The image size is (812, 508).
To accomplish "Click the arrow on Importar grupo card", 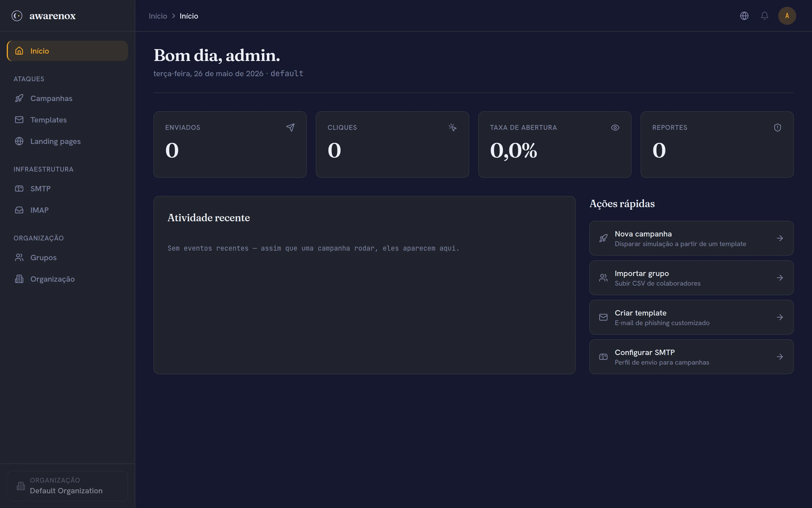I will 780,277.
